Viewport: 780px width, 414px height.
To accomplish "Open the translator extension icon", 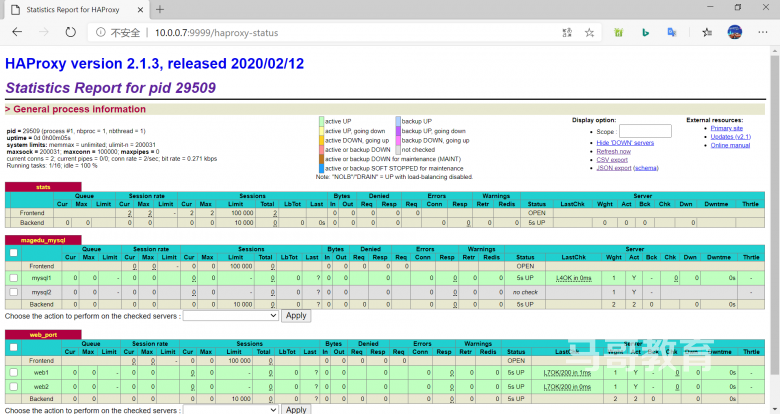I will click(x=672, y=33).
